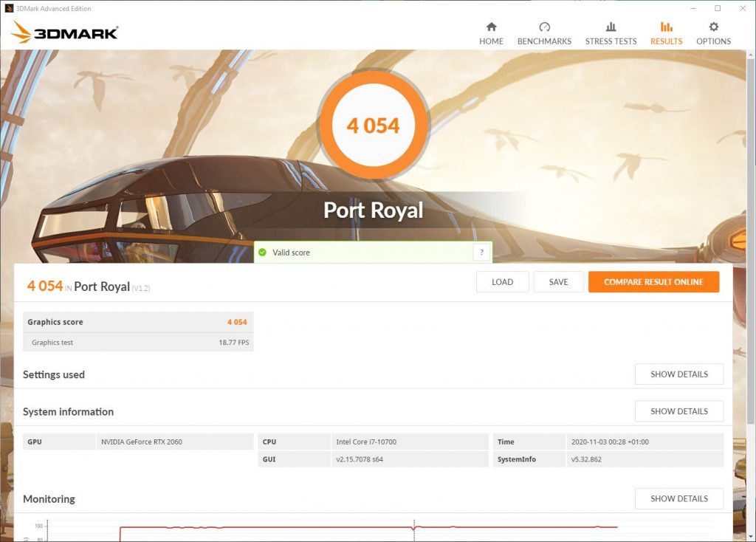Open the Benchmarks gauge icon
The width and height of the screenshot is (756, 542).
coord(544,27)
